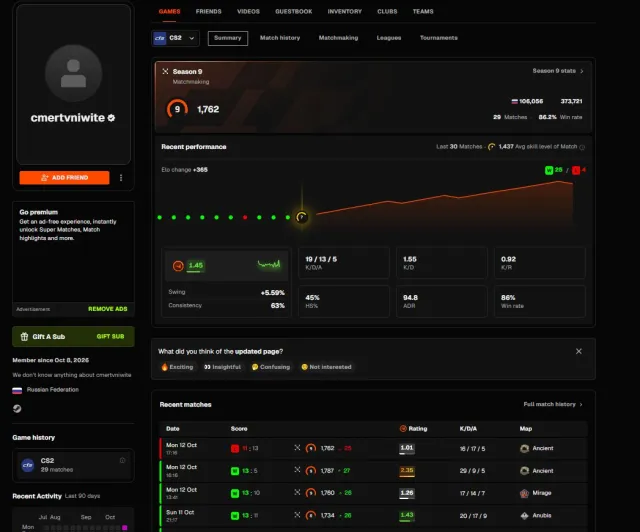Open the CLUBS tab
Image resolution: width=640 pixels, height=532 pixels.
point(387,11)
